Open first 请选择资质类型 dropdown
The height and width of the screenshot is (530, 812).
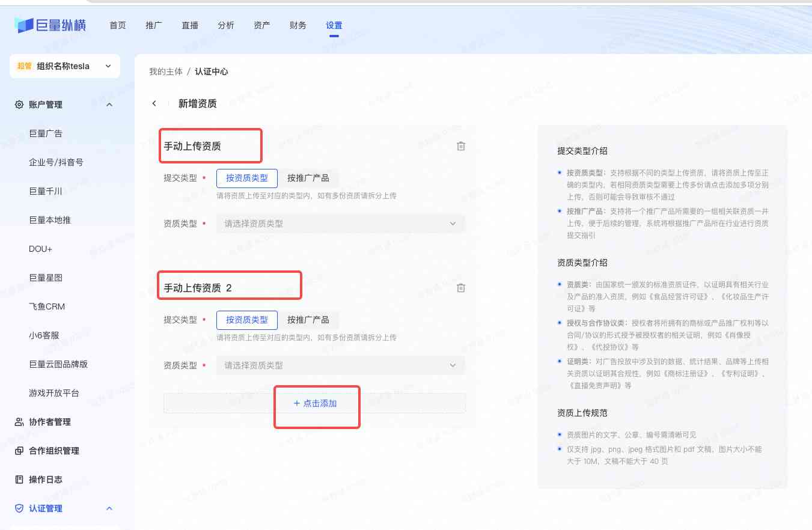tap(340, 224)
